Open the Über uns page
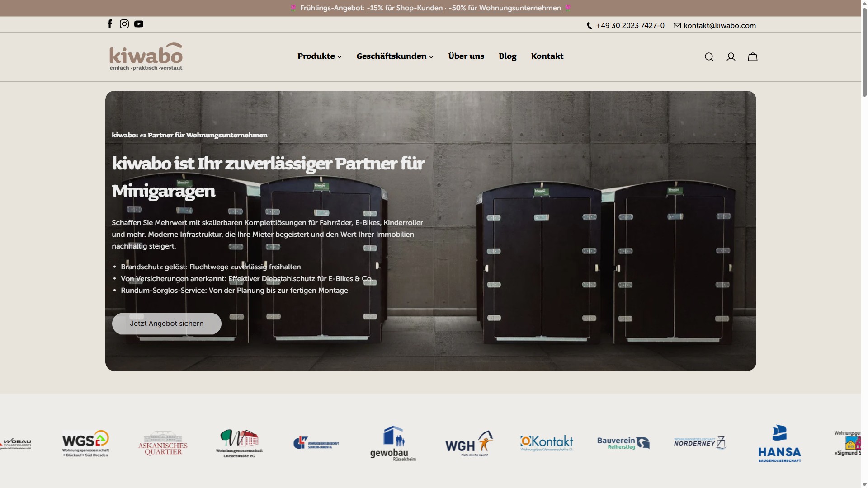Screen dimensions: 868x488 pyautogui.click(x=466, y=56)
